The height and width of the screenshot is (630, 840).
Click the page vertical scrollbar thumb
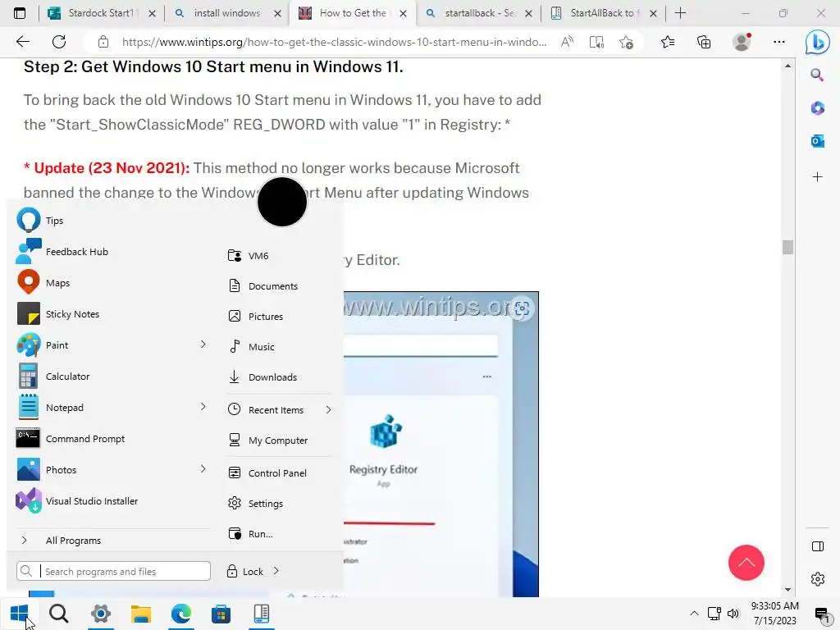[x=787, y=247]
